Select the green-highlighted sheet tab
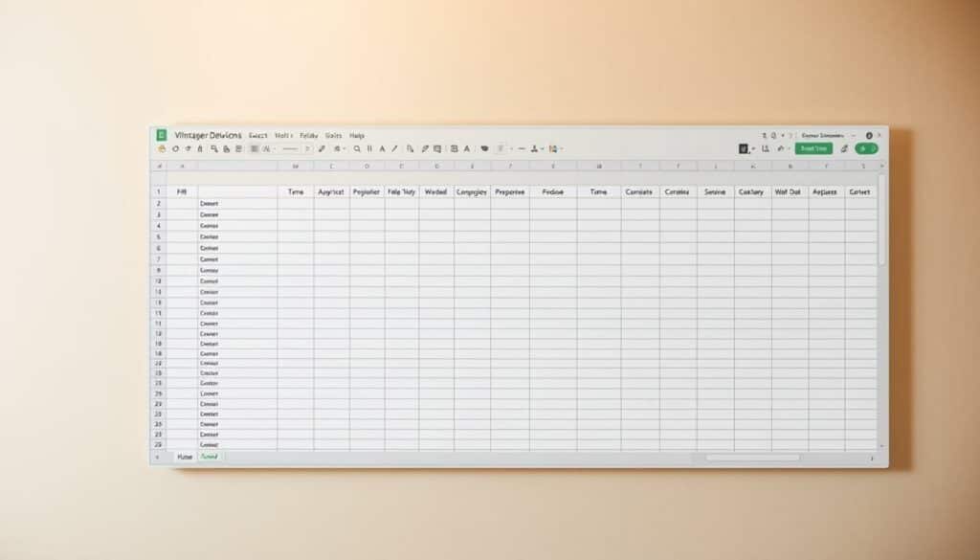 (210, 457)
